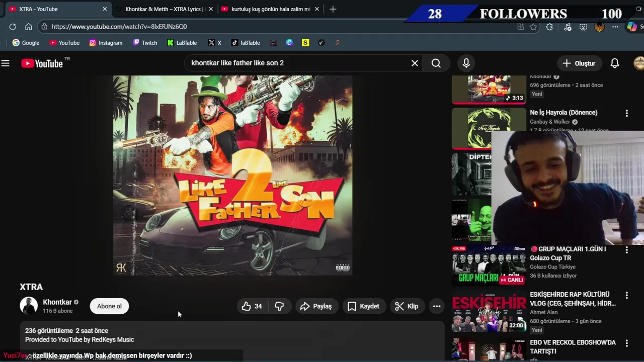Close the kurtuluş kuş tab
This screenshot has width=644, height=362.
(317, 9)
